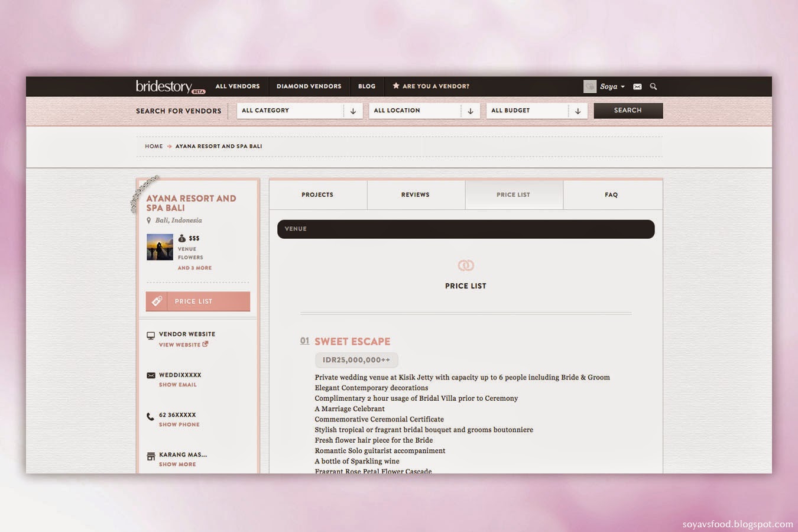Open the All Category dropdown
The height and width of the screenshot is (532, 798).
(300, 111)
